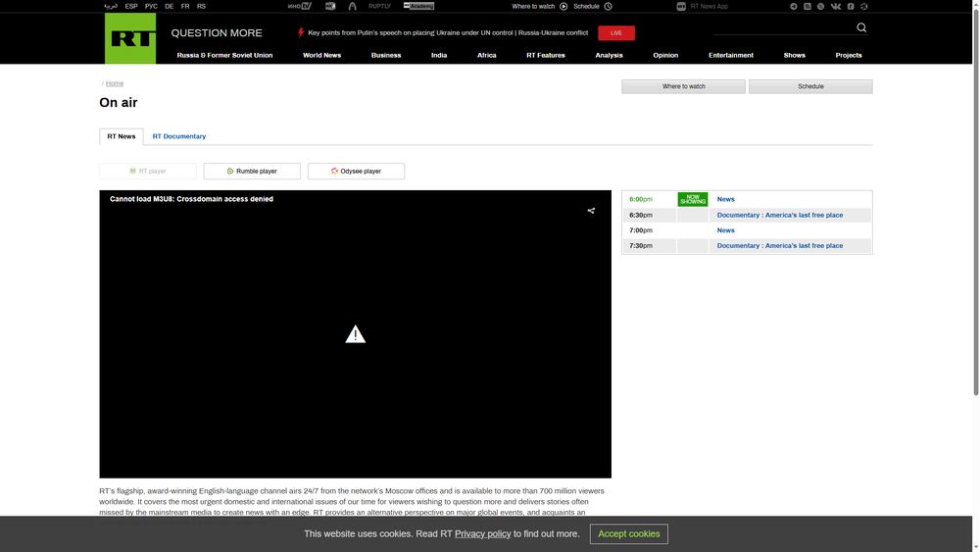This screenshot has height=552, width=980.
Task: Click the RT green logo
Action: tap(130, 38)
